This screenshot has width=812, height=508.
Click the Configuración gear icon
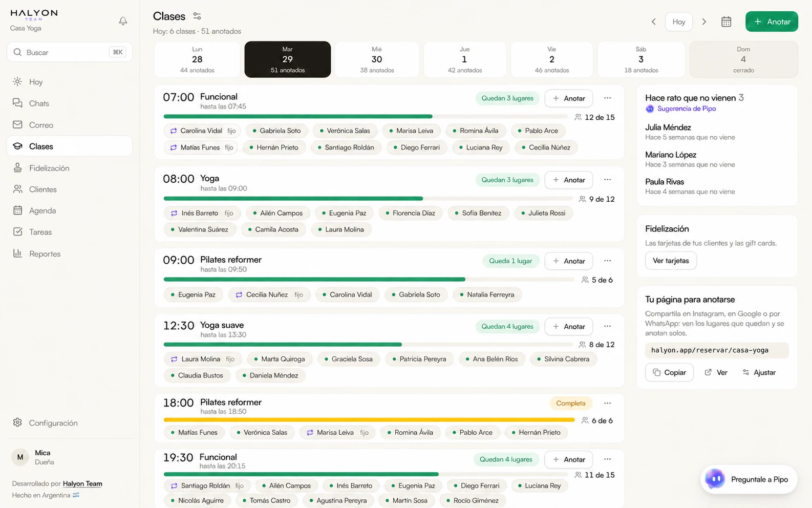tap(17, 422)
